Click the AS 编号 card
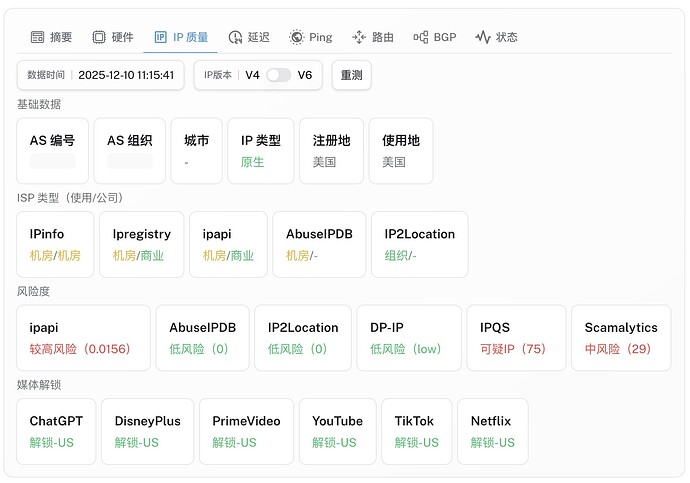 [52, 151]
